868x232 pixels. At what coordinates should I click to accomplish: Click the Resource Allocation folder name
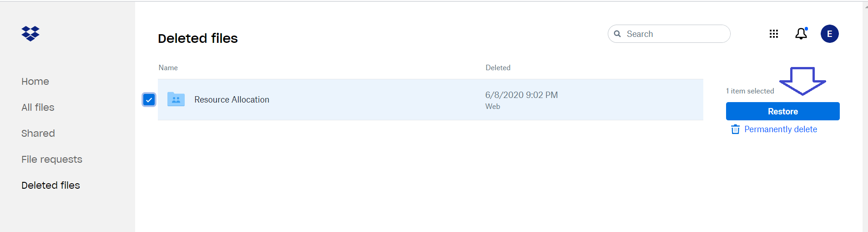(x=232, y=99)
